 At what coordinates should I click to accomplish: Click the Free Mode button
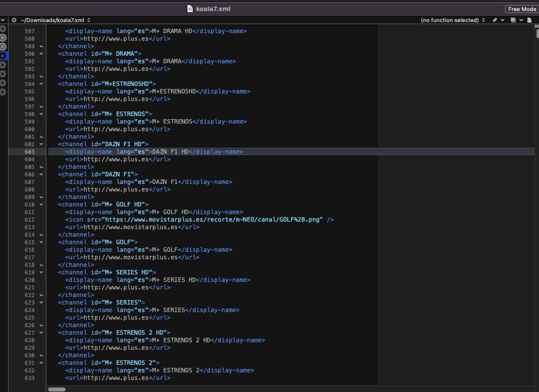[521, 9]
